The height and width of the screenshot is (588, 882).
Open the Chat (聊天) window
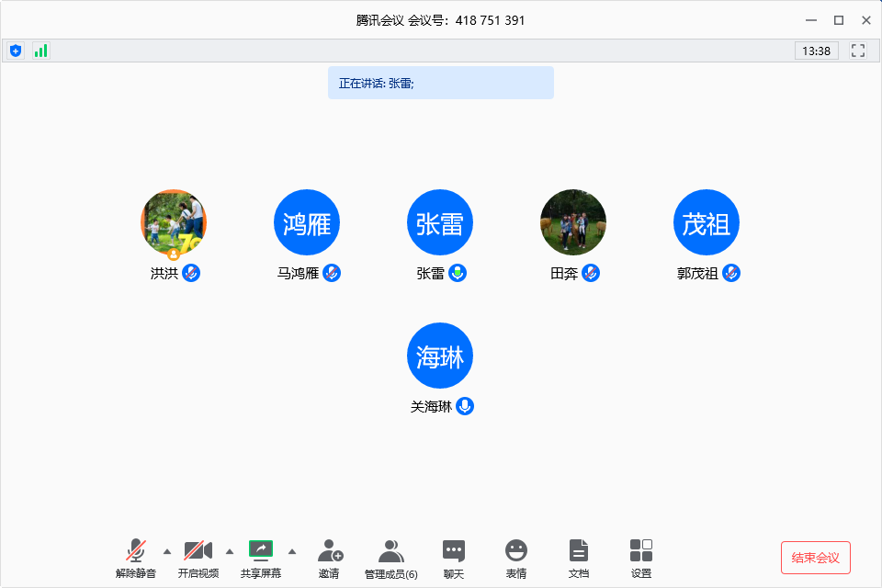[454, 558]
